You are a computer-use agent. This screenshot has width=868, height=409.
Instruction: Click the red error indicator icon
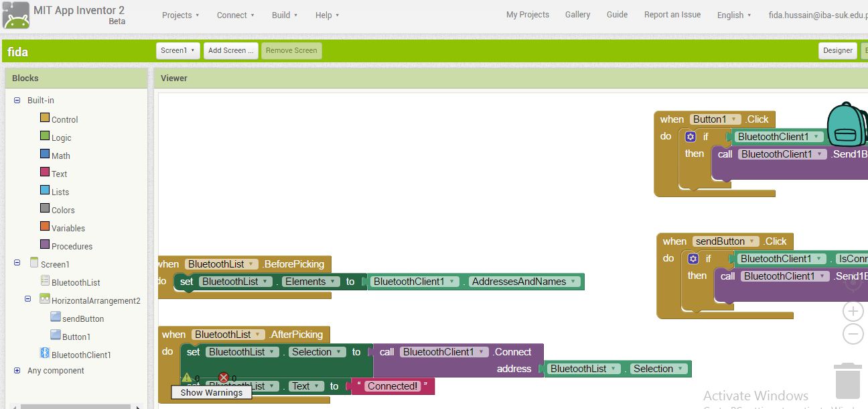coord(224,377)
